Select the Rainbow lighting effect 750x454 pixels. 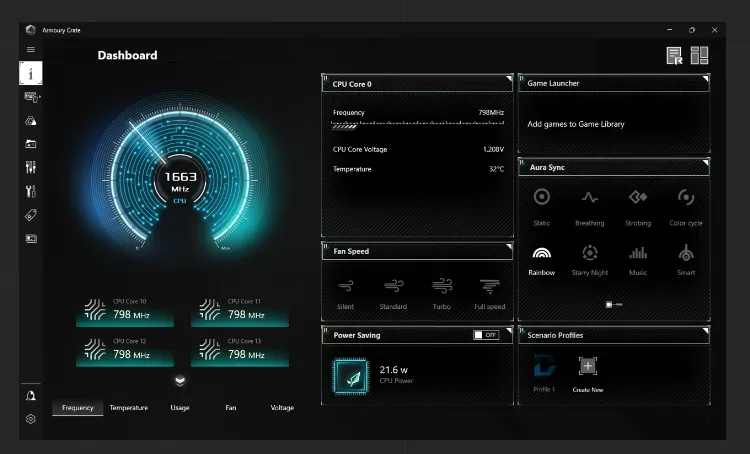point(541,261)
